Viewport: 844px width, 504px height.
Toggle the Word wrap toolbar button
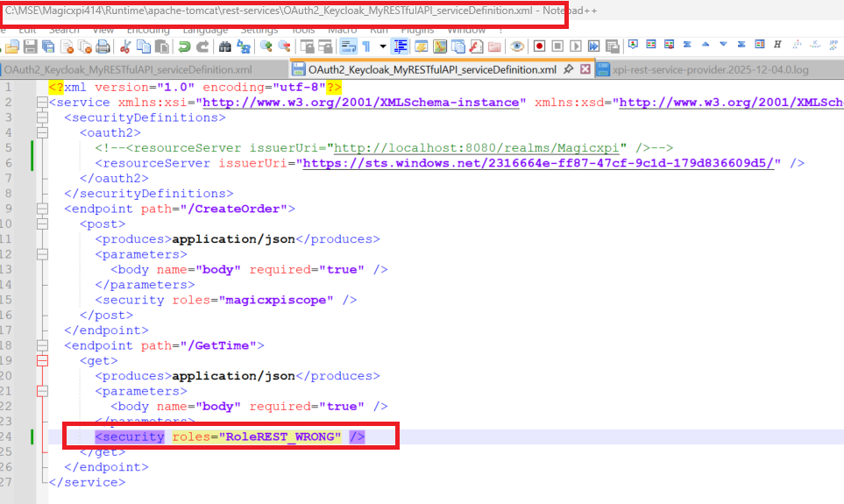coord(347,46)
